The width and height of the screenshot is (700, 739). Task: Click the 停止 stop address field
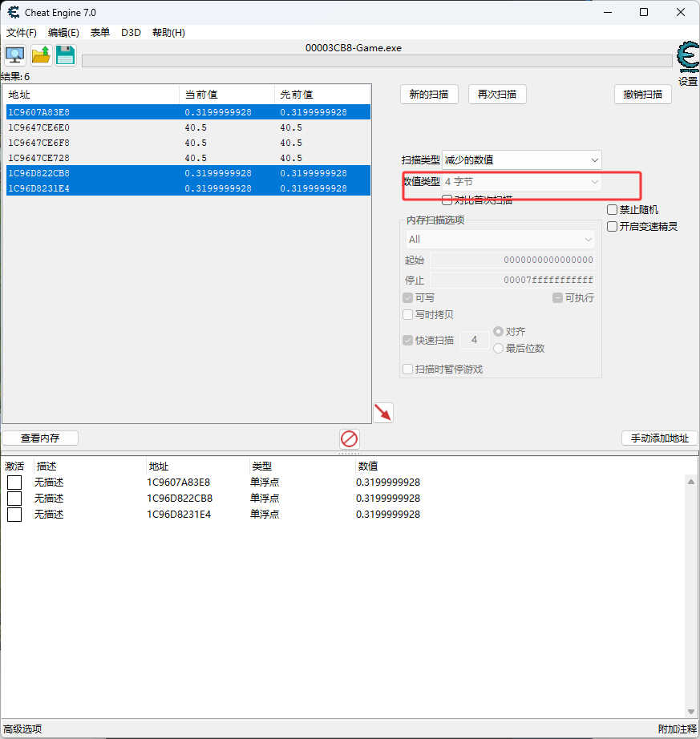click(x=512, y=280)
